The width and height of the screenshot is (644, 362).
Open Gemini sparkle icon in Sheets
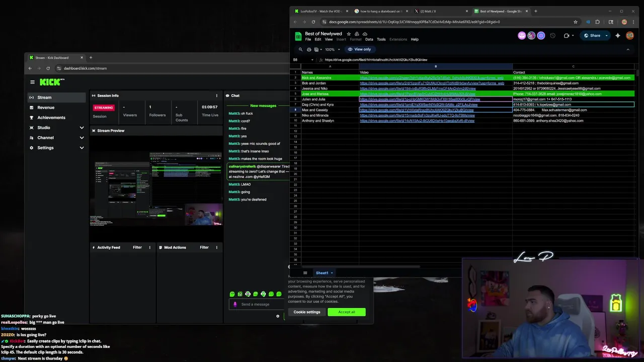[x=618, y=36]
